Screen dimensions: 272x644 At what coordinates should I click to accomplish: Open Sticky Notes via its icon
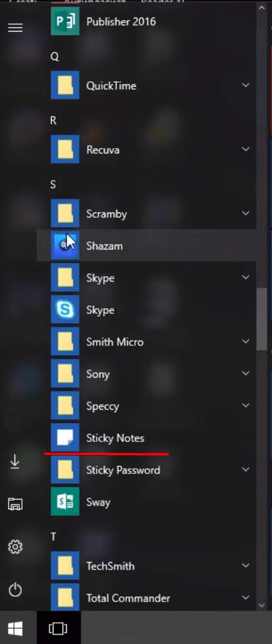point(65,438)
